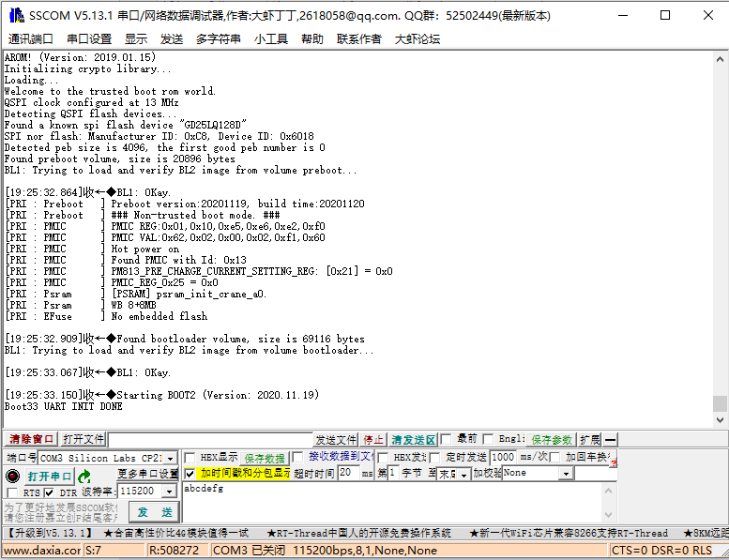The image size is (729, 560).
Task: Collapse panel with the dash button next to 扩展
Action: point(611,440)
